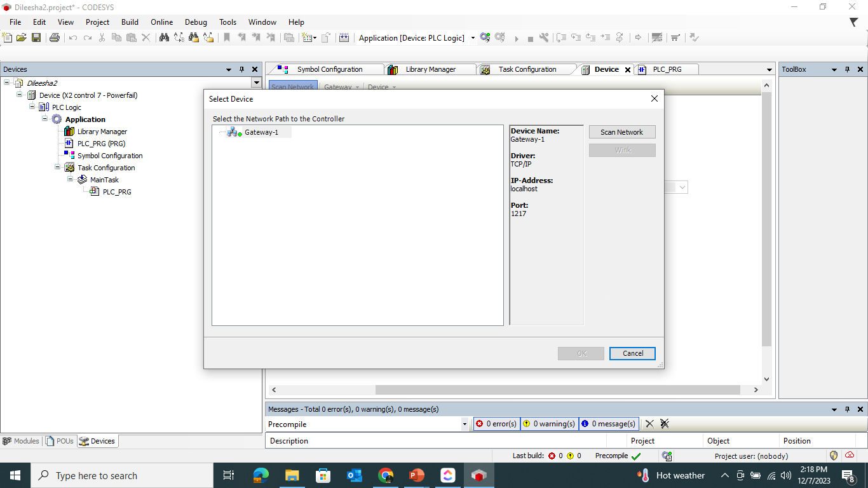Collapse the Application tree node
868x488 pixels.
[46, 119]
